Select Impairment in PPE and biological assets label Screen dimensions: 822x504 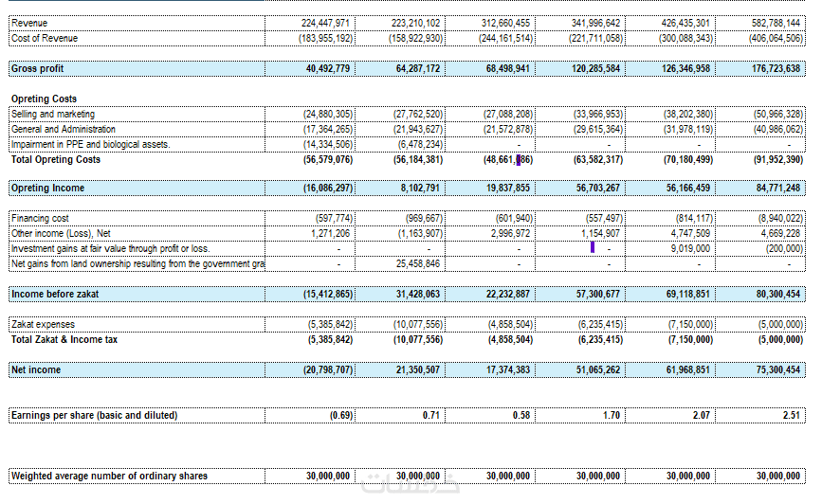click(x=91, y=145)
